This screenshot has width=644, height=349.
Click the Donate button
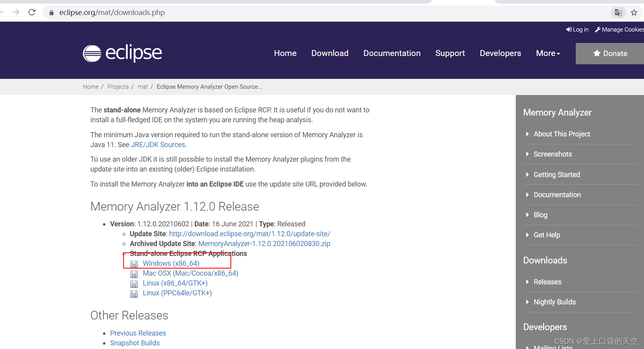(610, 53)
